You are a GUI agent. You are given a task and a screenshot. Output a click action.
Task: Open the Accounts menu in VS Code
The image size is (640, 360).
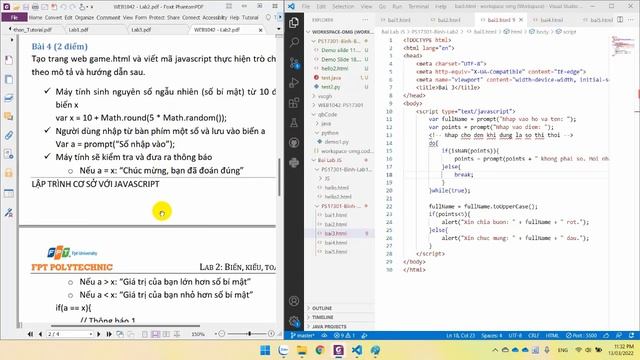(x=294, y=301)
